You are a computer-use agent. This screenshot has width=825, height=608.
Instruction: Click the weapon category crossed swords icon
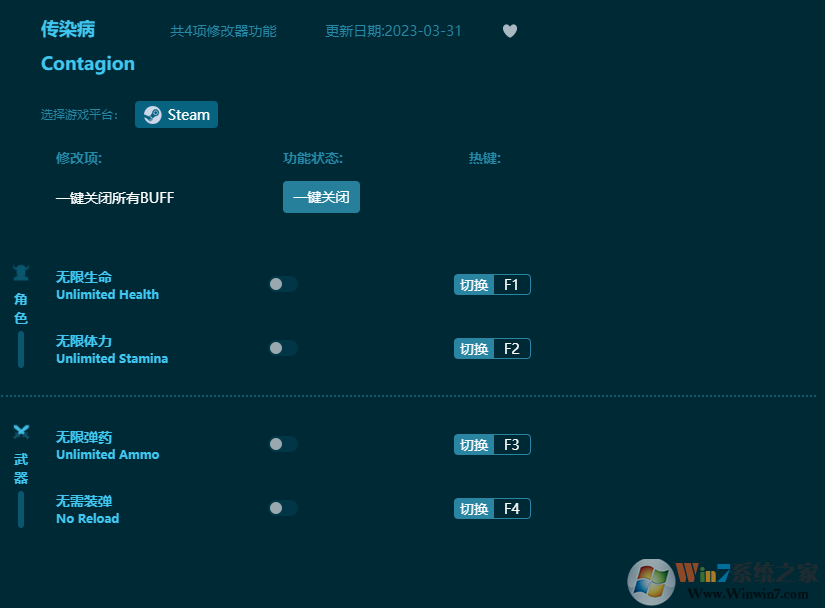pos(21,432)
